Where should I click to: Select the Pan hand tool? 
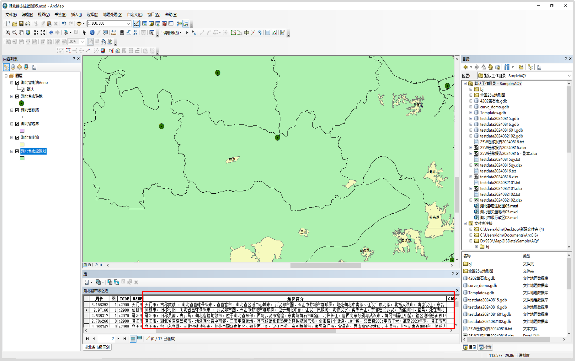(21, 33)
